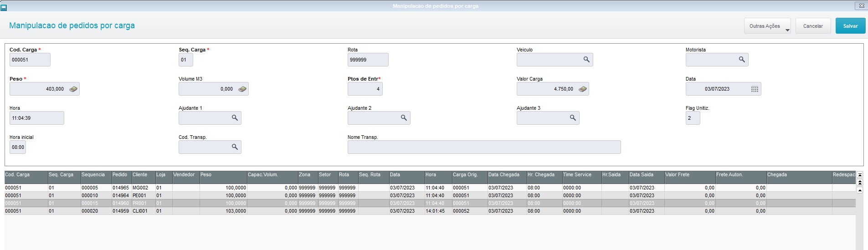Viewport: 868px width, 250px height.
Task: Click the Zona column header
Action: coord(308,177)
